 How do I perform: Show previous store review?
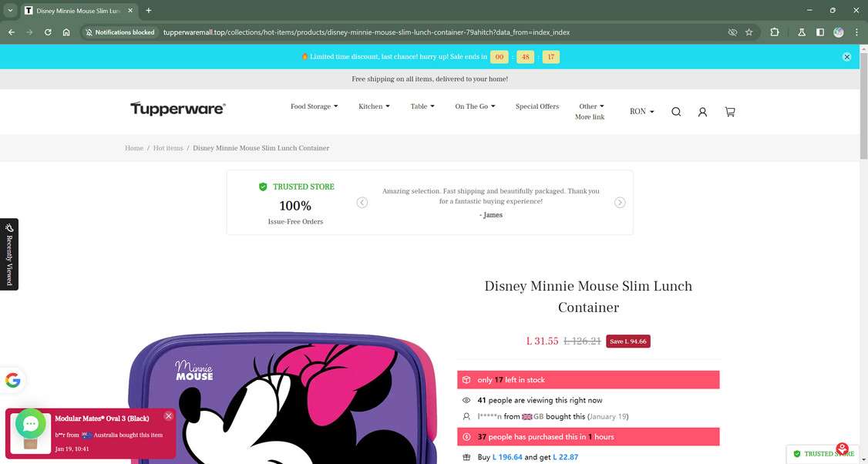[x=362, y=203]
